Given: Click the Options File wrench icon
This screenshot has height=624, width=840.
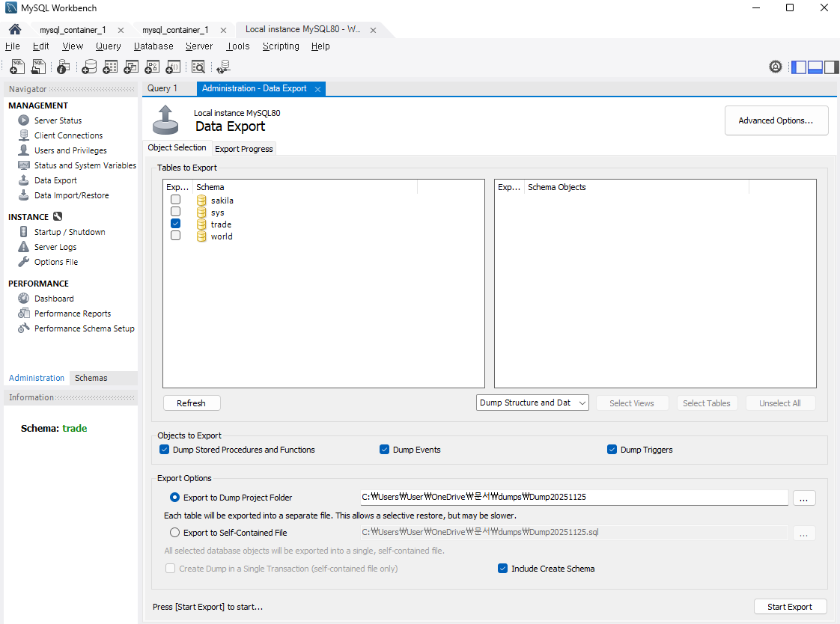Looking at the screenshot, I should (x=23, y=262).
